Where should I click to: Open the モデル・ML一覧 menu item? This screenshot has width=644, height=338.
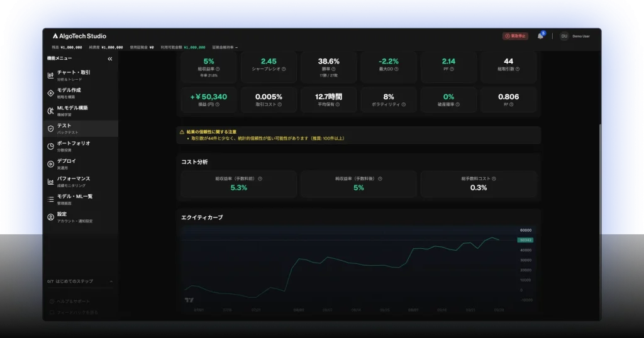[80, 199]
